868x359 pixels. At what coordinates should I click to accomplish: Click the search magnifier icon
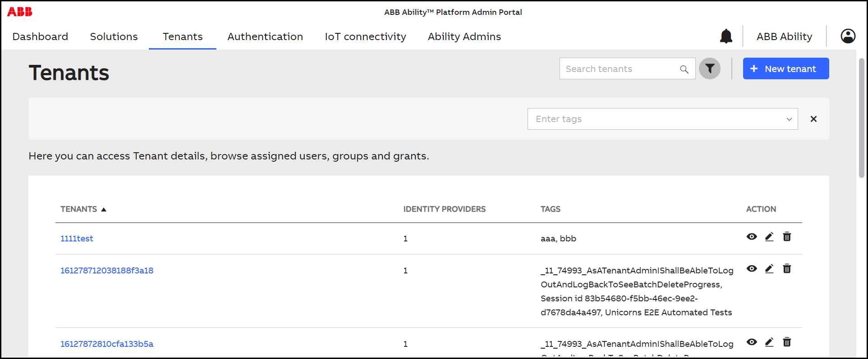pyautogui.click(x=684, y=69)
